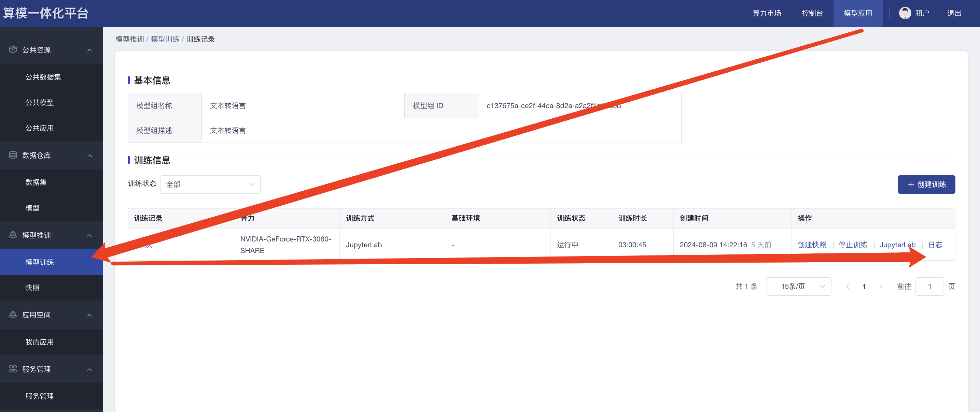
Task: Click the 公共资源 cube icon
Action: pyautogui.click(x=13, y=50)
